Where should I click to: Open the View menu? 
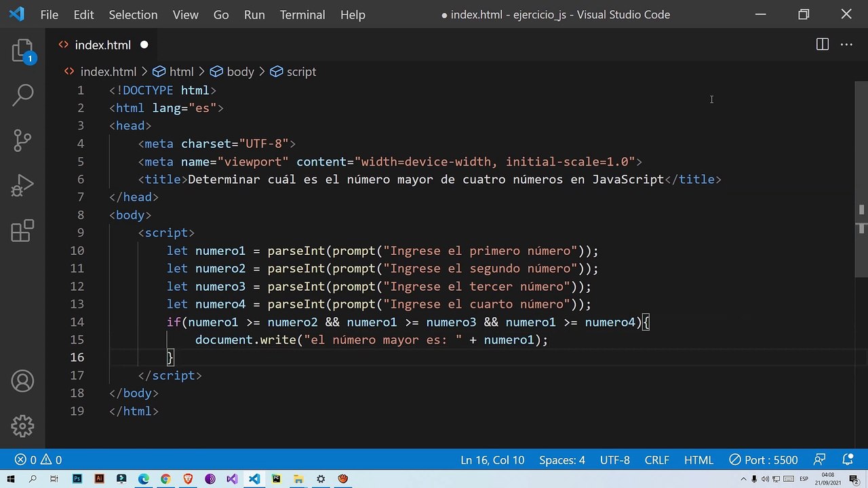[x=185, y=14]
